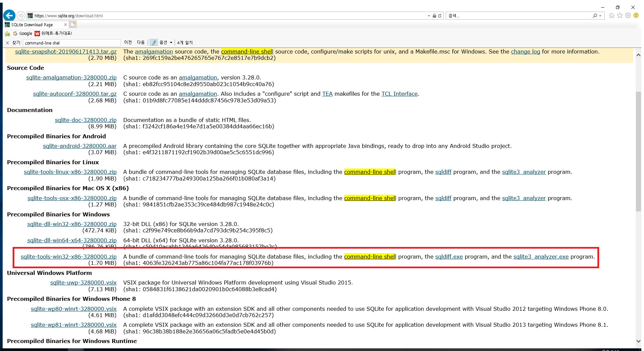This screenshot has width=644, height=351.
Task: Go back with the browser Back arrow
Action: [x=9, y=15]
